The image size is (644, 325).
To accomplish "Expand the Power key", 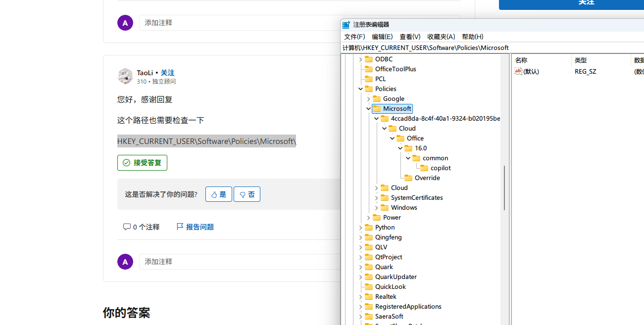I will click(x=368, y=218).
